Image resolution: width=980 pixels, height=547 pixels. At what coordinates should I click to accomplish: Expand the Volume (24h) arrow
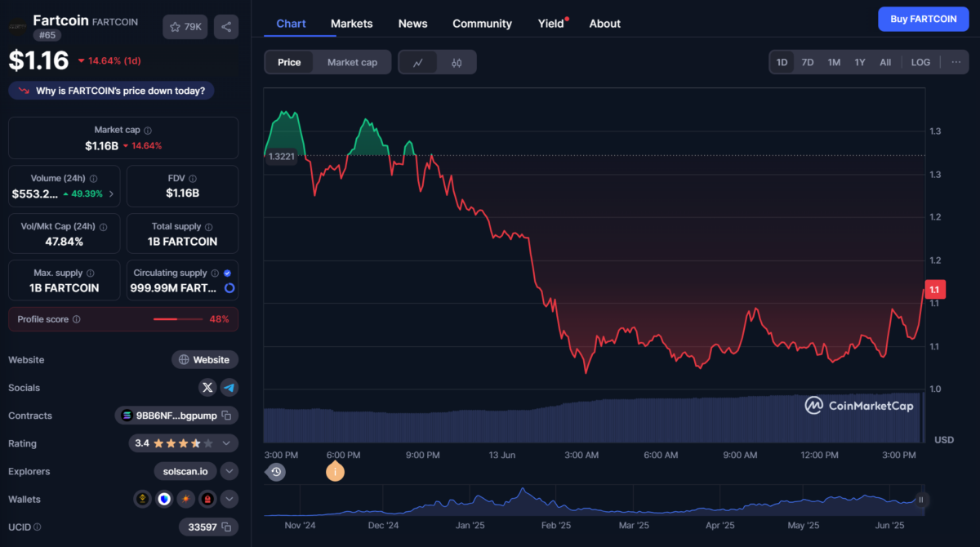click(x=111, y=194)
